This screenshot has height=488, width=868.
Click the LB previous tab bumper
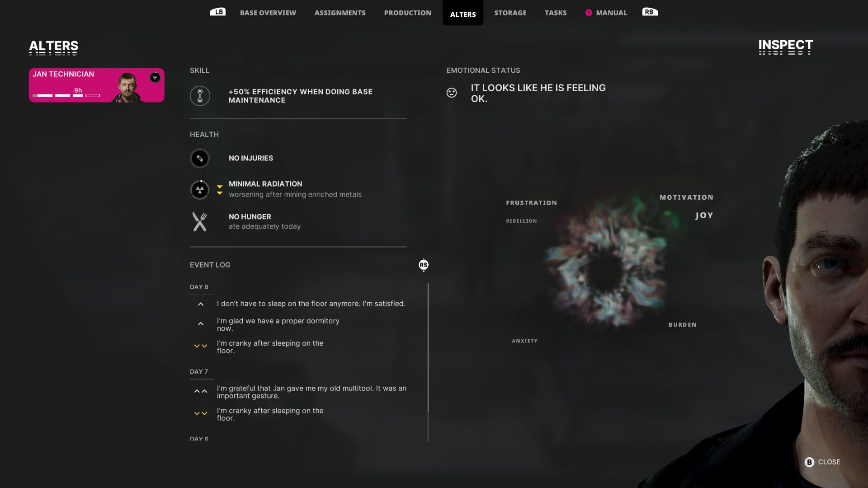coord(218,12)
